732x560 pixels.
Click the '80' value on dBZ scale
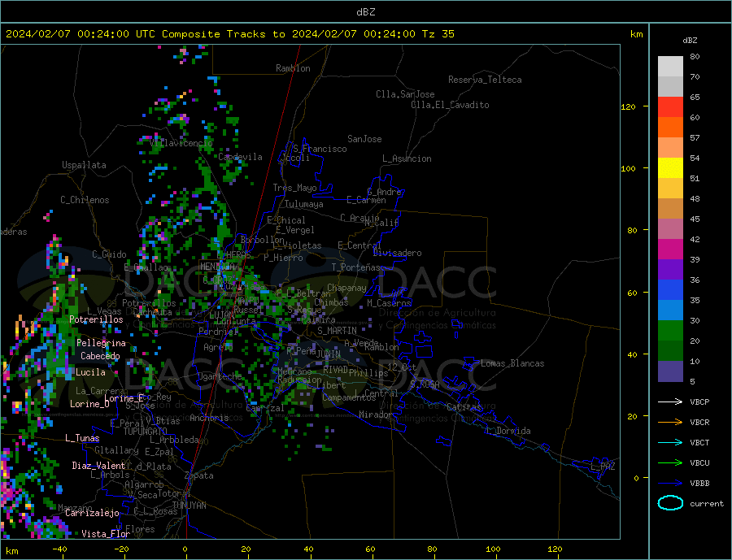tap(695, 56)
